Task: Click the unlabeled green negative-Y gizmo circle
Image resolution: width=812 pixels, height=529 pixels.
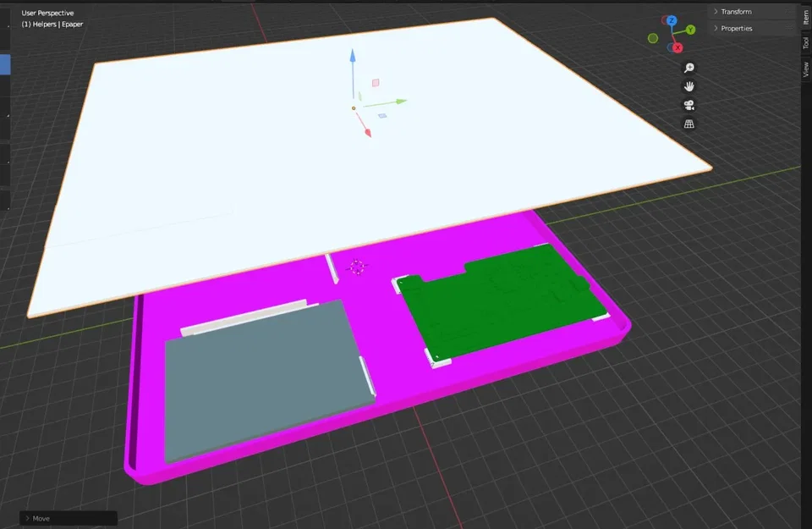Action: pos(653,38)
